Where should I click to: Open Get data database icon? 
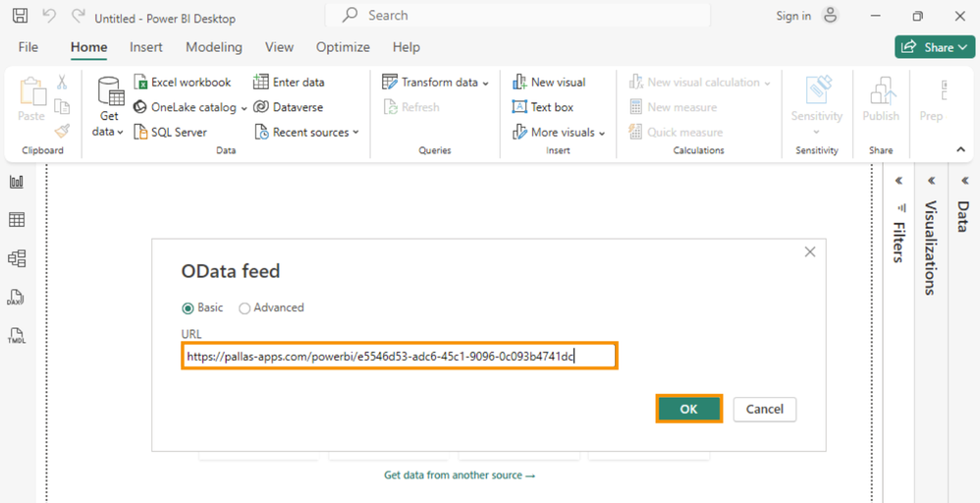112,91
